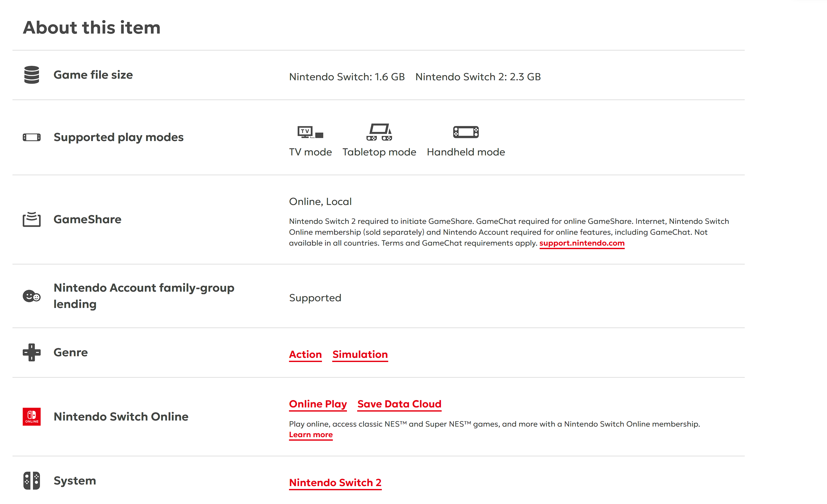
Task: Open the Action genre link
Action: [x=305, y=354]
